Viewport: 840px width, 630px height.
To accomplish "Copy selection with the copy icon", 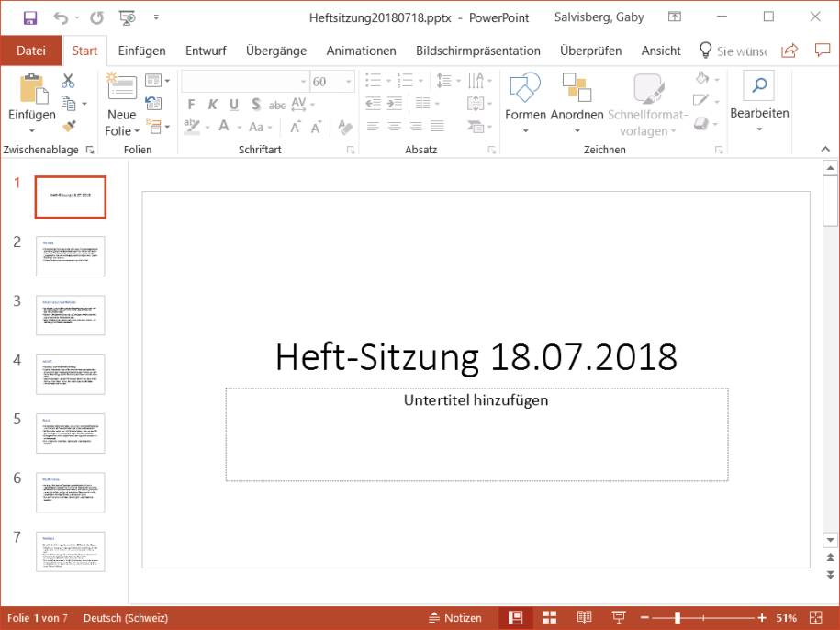I will pyautogui.click(x=68, y=103).
